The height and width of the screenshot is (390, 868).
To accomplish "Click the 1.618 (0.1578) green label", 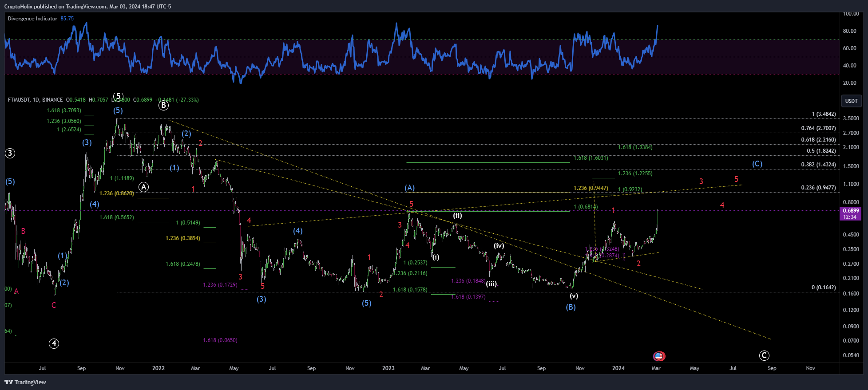I will pos(410,290).
